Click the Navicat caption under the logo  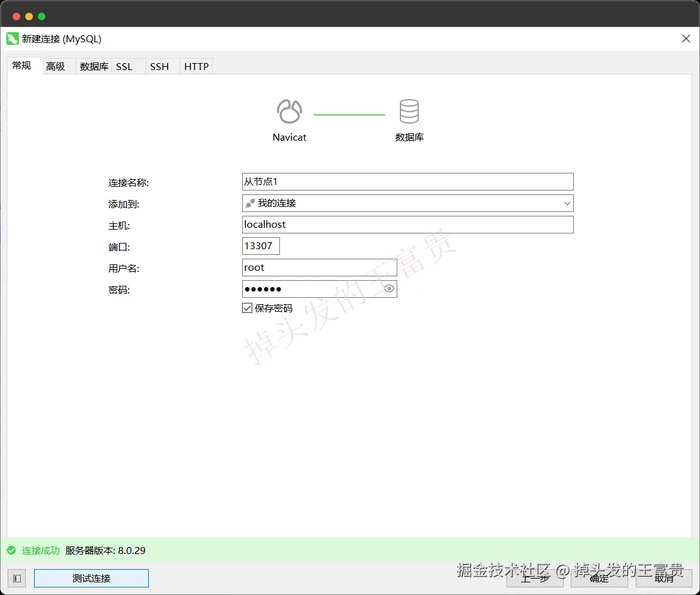tap(289, 137)
